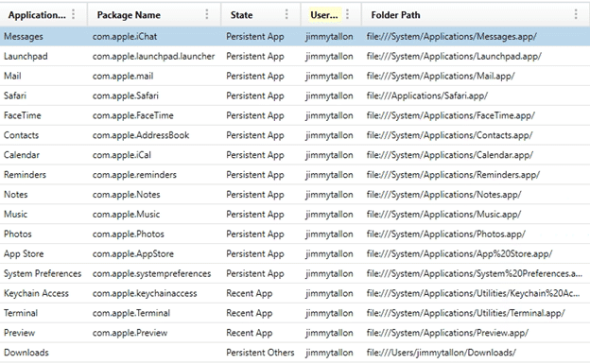Select the Mail application cell

(x=12, y=76)
